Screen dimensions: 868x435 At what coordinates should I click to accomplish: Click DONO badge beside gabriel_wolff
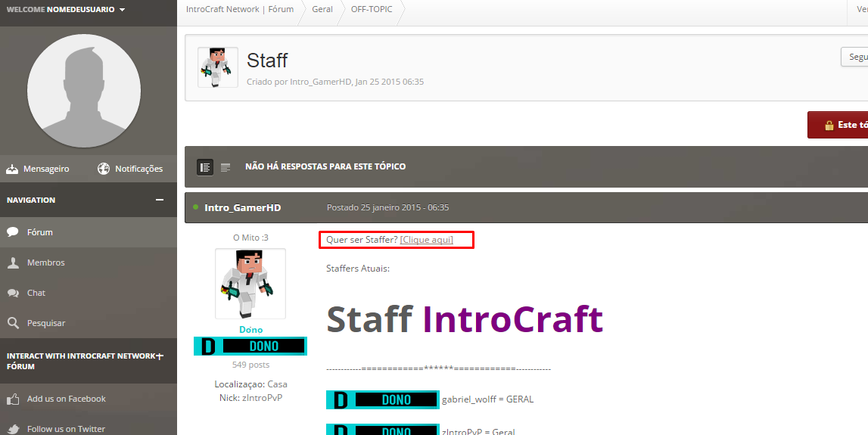382,399
